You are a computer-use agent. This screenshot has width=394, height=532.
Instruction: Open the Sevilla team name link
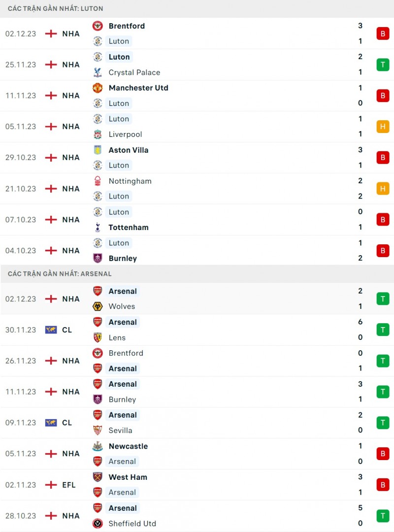120,431
